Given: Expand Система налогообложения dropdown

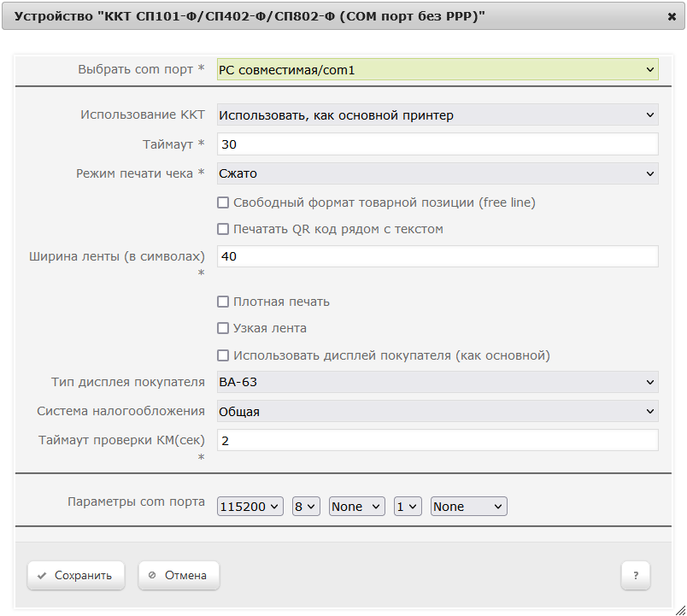Looking at the screenshot, I should (x=437, y=412).
